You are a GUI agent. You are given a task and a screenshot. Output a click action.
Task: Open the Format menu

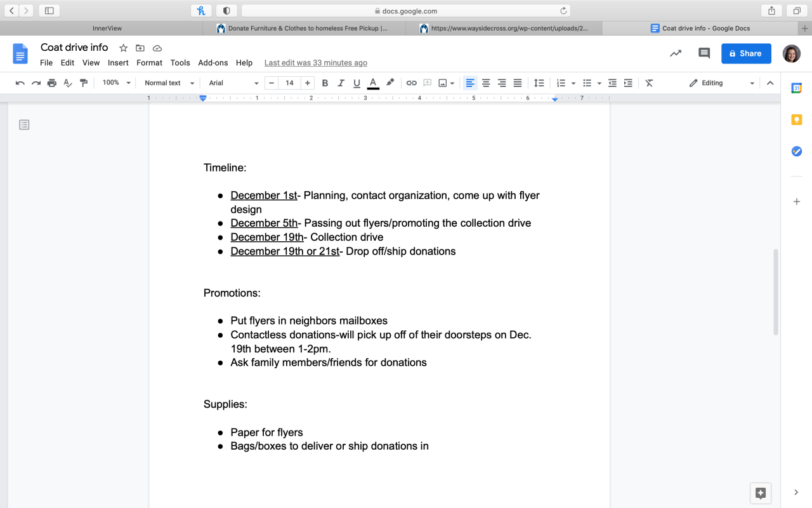pyautogui.click(x=150, y=63)
